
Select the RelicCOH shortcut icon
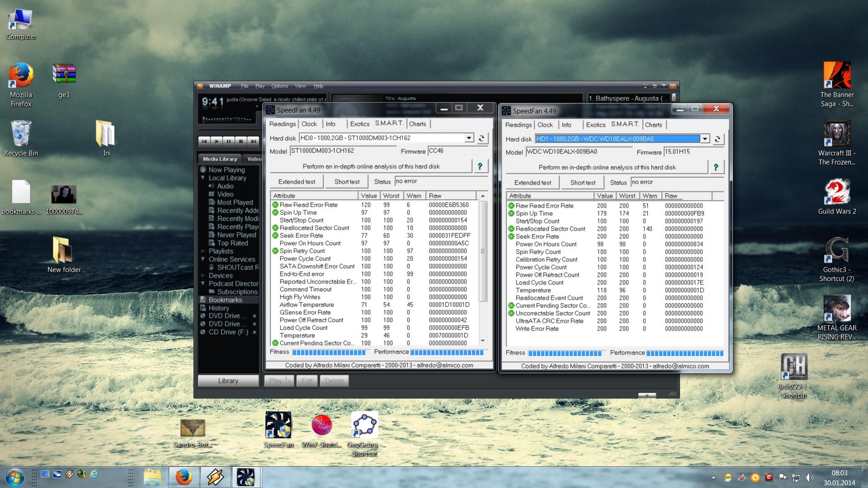tap(794, 376)
